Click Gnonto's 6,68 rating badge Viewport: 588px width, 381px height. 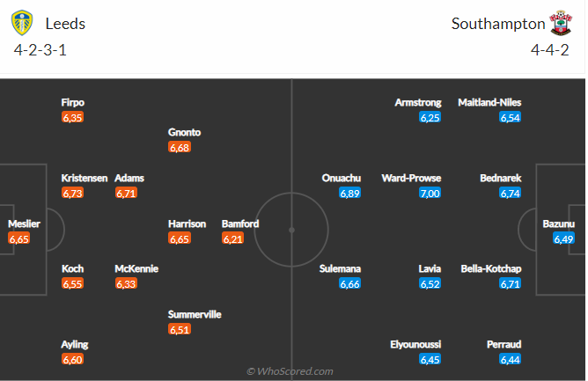pyautogui.click(x=179, y=147)
